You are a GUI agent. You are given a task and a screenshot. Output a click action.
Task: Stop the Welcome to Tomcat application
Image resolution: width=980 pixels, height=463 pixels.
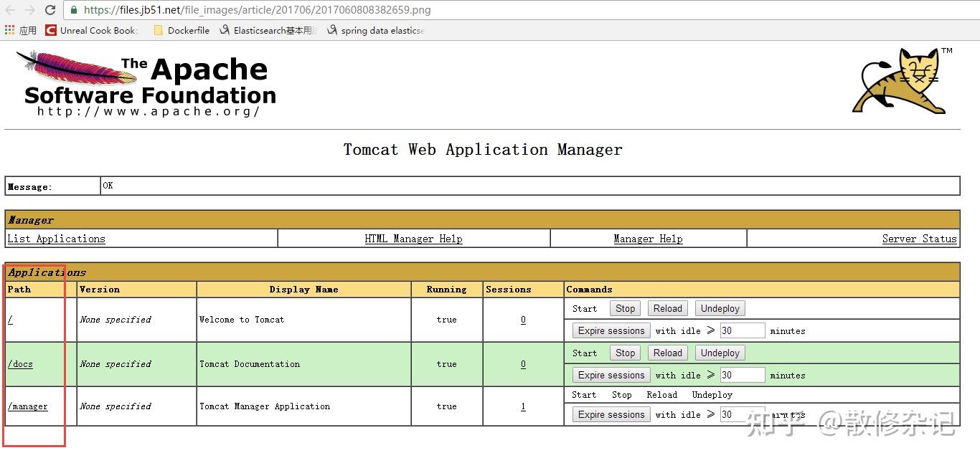pos(626,308)
